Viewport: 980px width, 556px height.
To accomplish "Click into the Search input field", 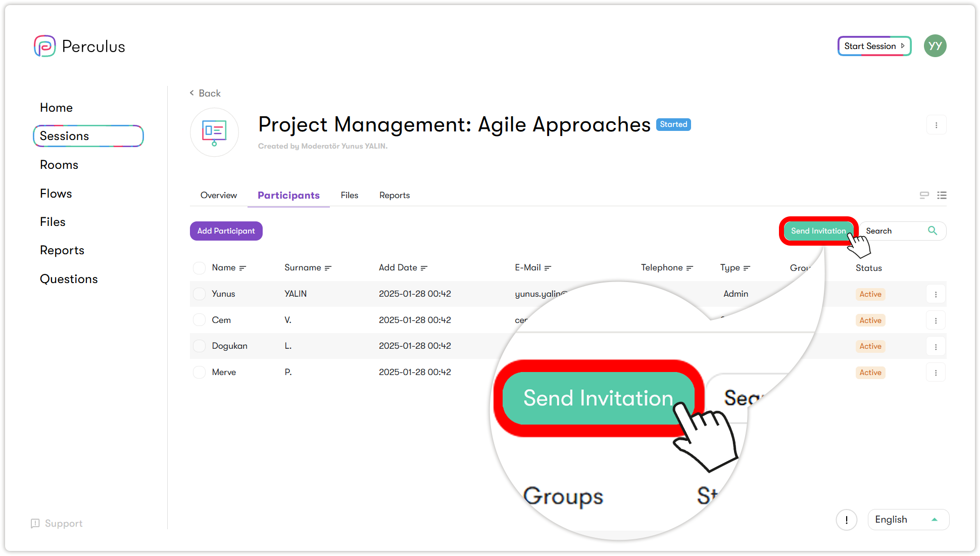I will (892, 231).
